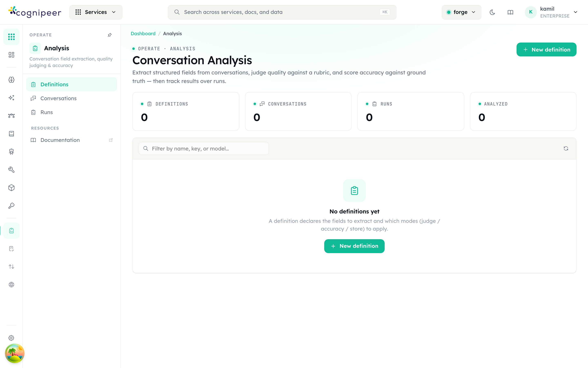The image size is (588, 368).
Task: Pin the Operate sidebar panel
Action: click(110, 35)
